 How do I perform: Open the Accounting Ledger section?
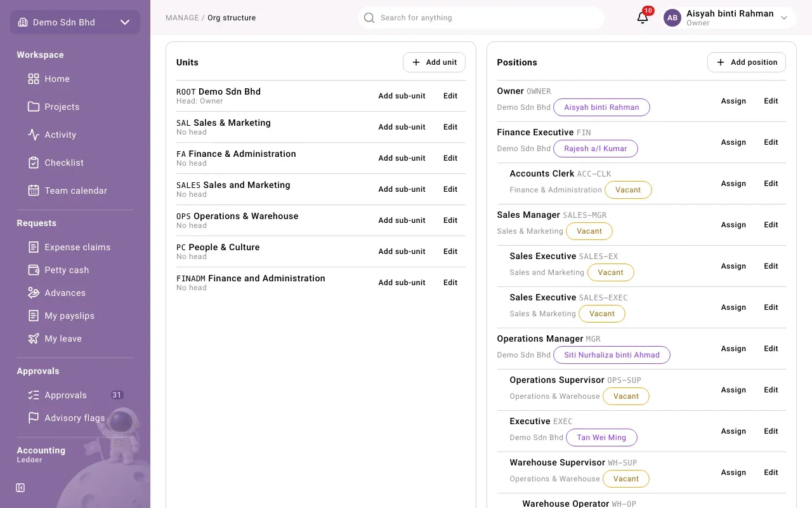click(x=41, y=454)
